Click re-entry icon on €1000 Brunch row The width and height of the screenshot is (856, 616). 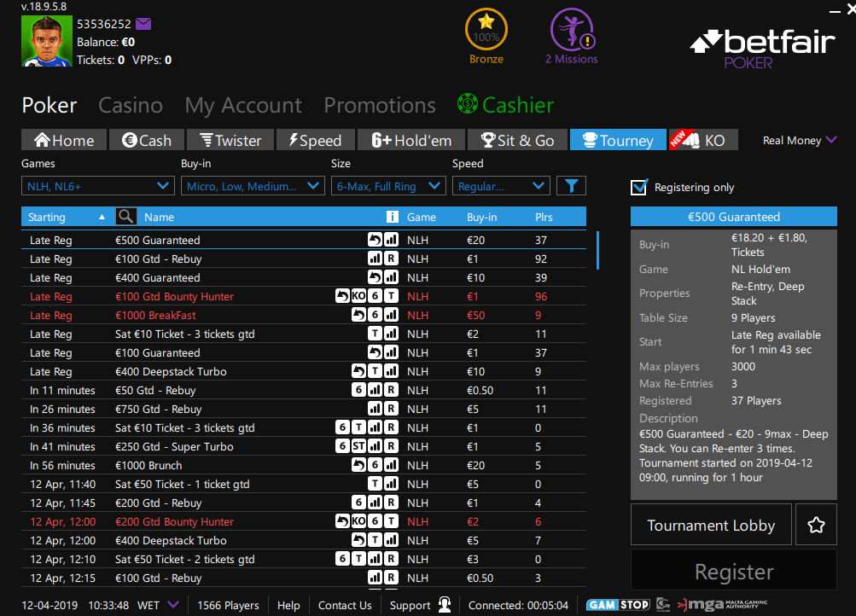pos(358,465)
